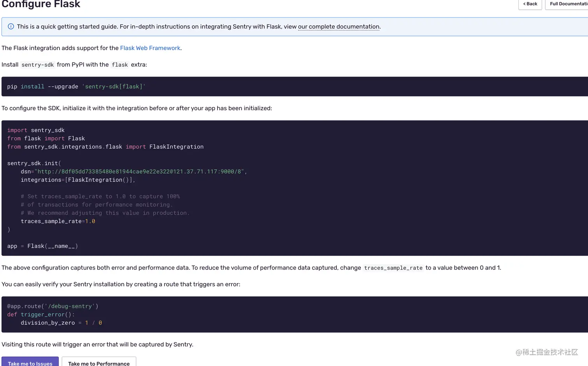The height and width of the screenshot is (366, 588).
Task: Click the Back button
Action: tap(530, 4)
